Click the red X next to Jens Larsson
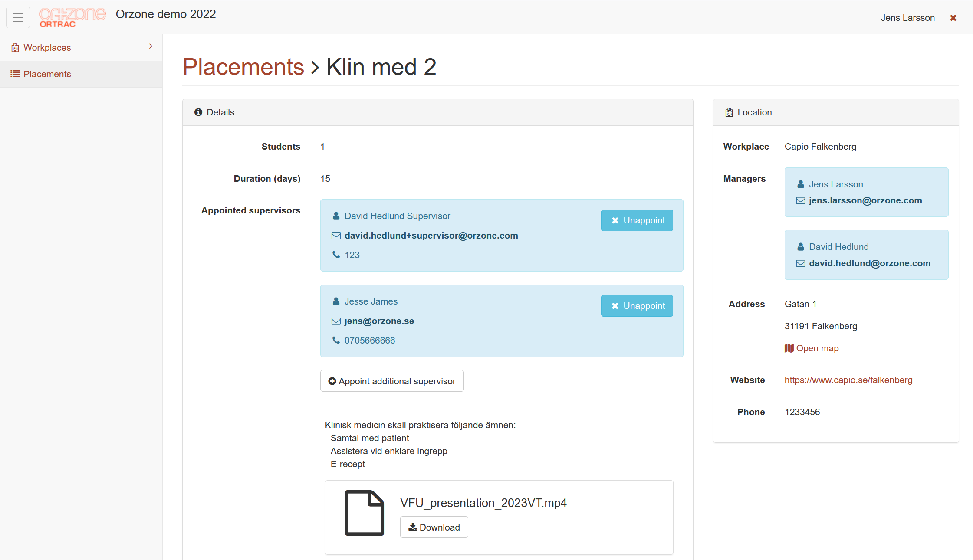This screenshot has height=560, width=973. coord(953,18)
